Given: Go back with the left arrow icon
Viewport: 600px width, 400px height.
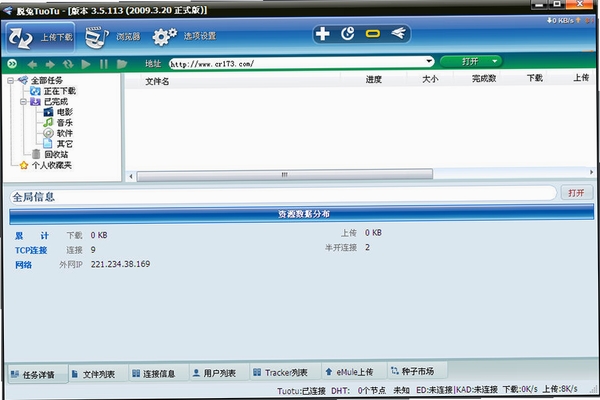Looking at the screenshot, I should click(x=32, y=64).
